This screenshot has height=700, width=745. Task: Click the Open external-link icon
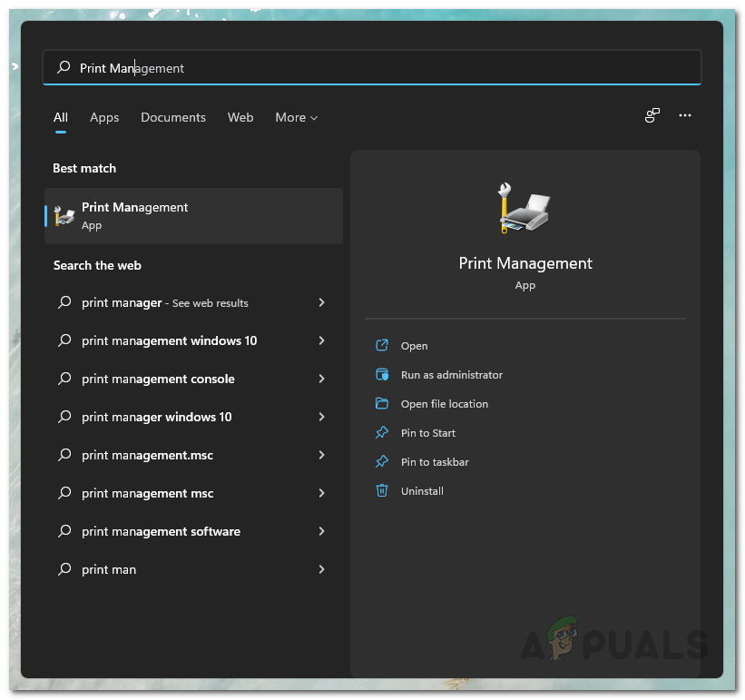(x=382, y=345)
